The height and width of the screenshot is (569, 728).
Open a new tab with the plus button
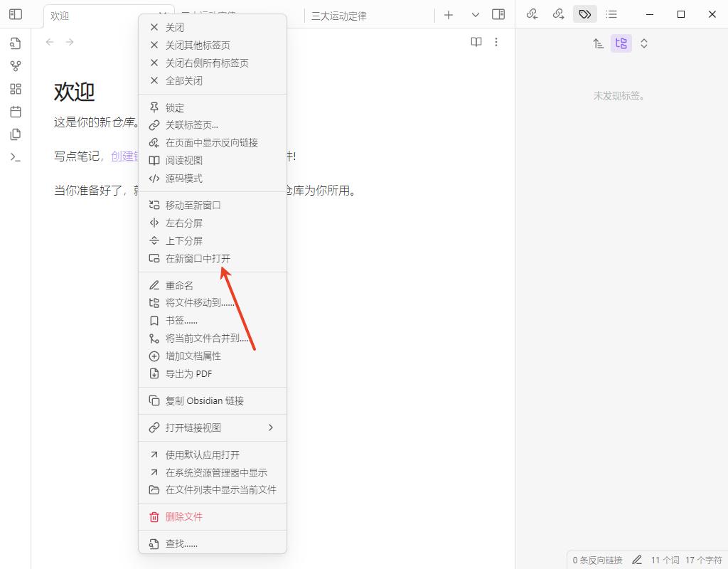(449, 14)
